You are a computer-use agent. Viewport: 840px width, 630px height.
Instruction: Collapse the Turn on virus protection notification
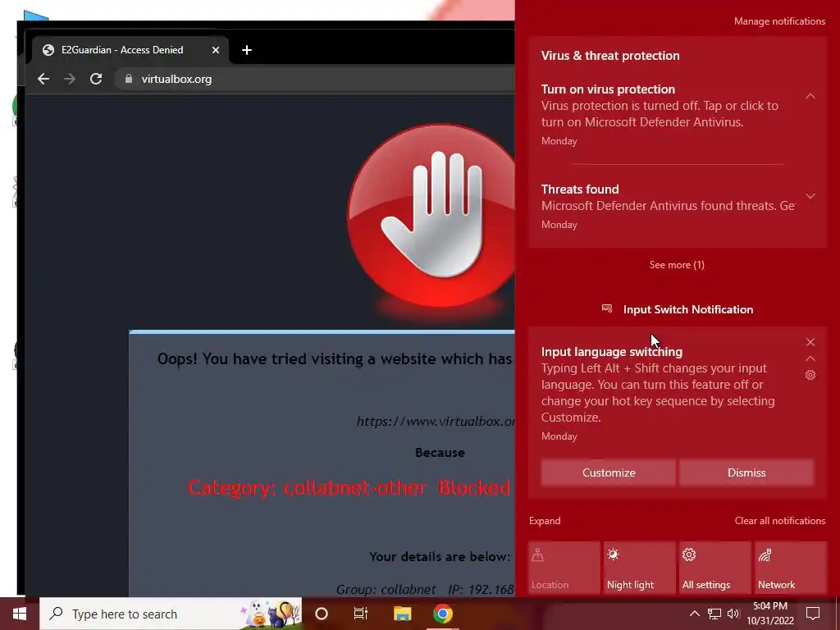point(810,97)
